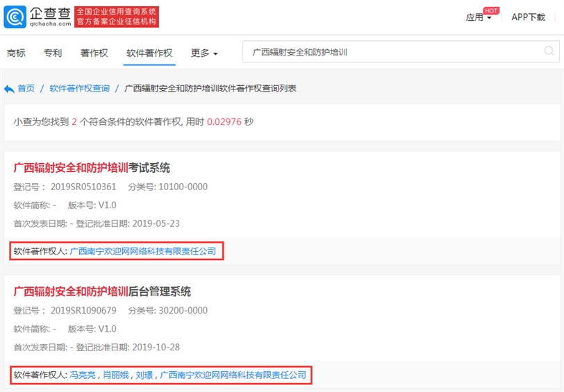Open the company link in the second result

coord(233,375)
